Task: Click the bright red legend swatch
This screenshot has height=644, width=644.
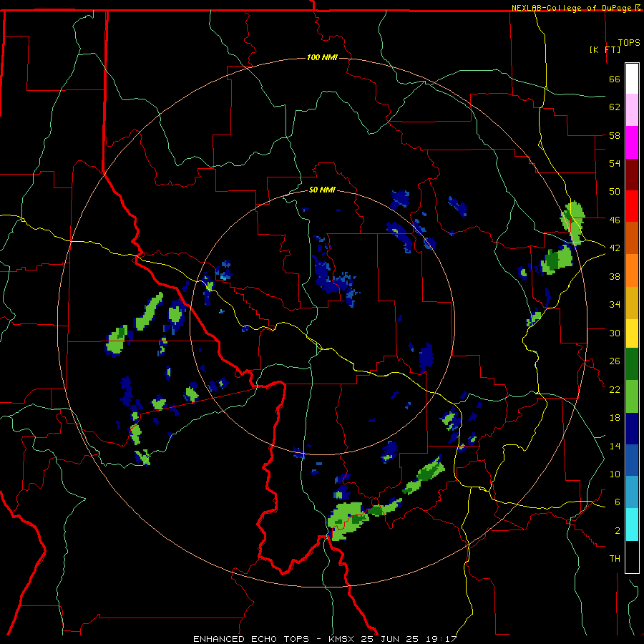Action: (x=632, y=206)
